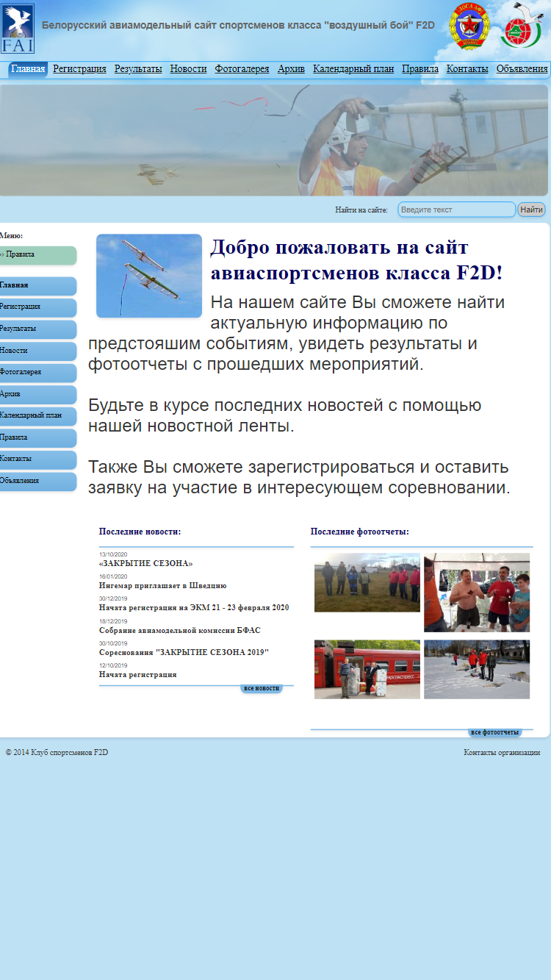Open news Соревнования ЗАКРЫТИЕ СЕЗОНА 2019
Screen dimensions: 551x980
184,653
